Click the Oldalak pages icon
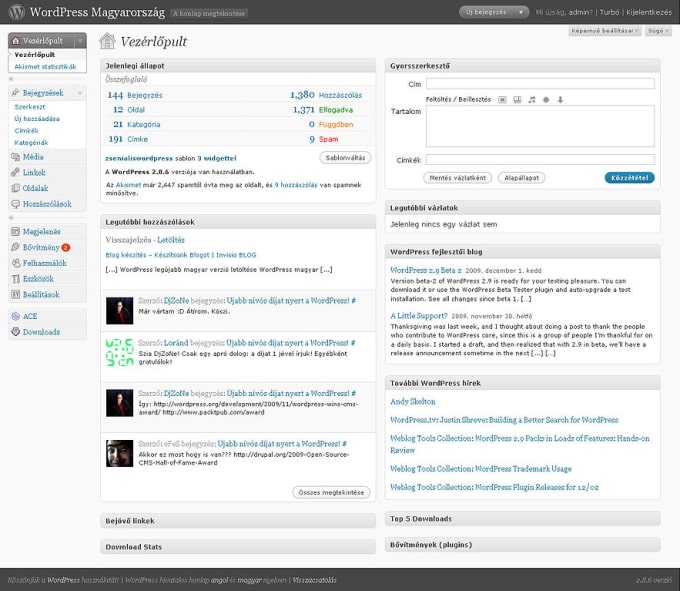Image resolution: width=680 pixels, height=591 pixels. click(x=16, y=188)
